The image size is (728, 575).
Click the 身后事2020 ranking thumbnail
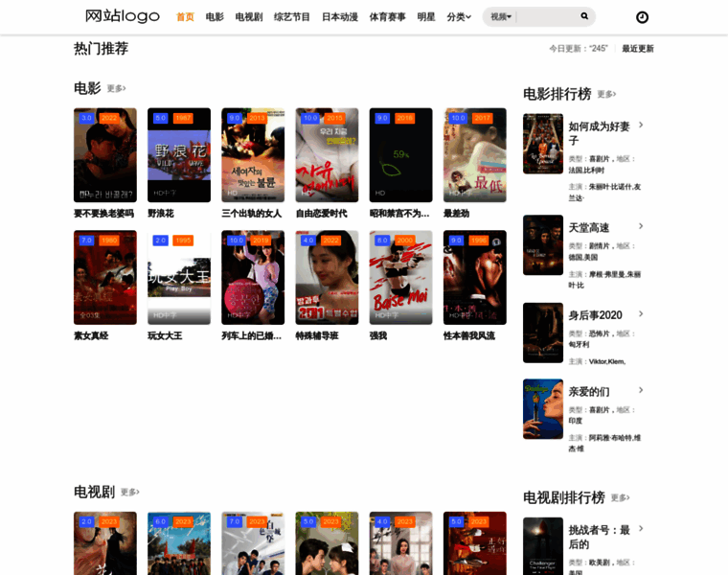click(543, 333)
